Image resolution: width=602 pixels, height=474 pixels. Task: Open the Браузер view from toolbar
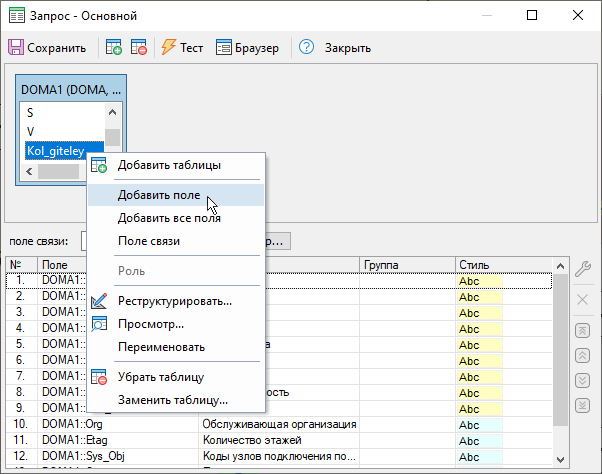[x=250, y=48]
